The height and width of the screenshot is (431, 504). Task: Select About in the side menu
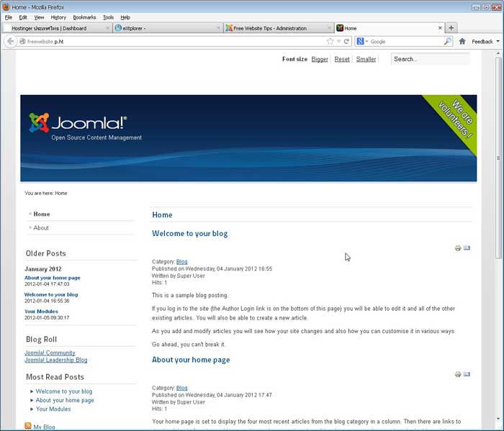click(x=41, y=227)
